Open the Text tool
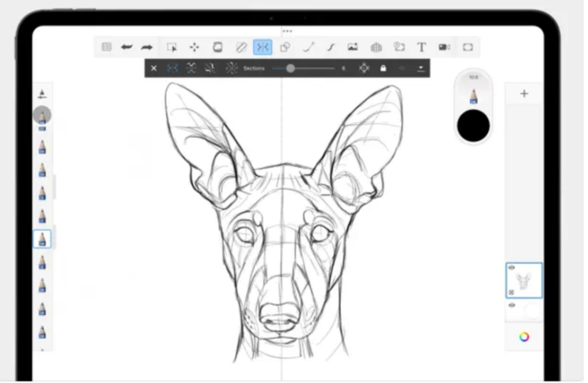The image size is (588, 383). 421,48
